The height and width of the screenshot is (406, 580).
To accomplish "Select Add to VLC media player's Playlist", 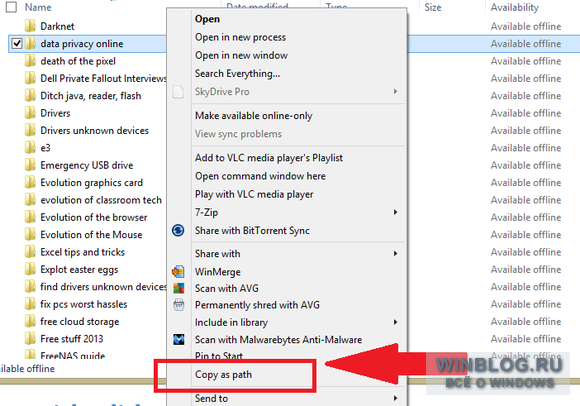I will 269,158.
